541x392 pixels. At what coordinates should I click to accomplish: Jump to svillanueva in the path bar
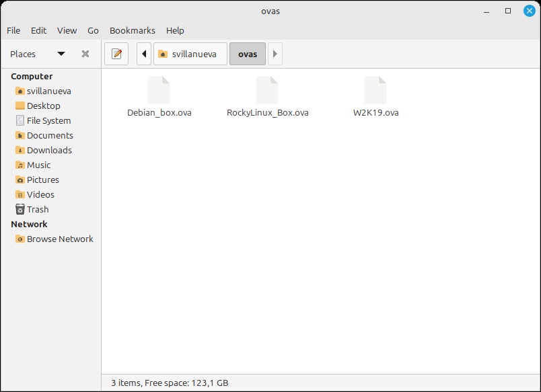190,54
